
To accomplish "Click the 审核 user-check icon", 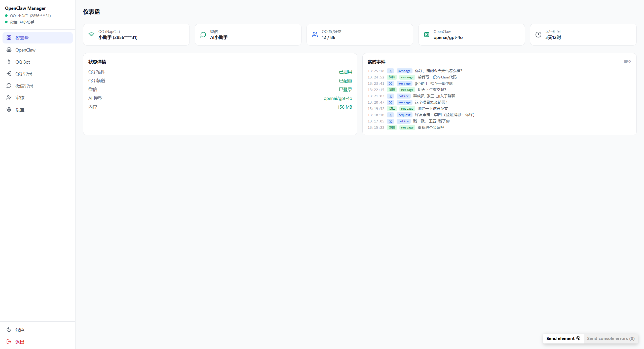I will coord(9,98).
